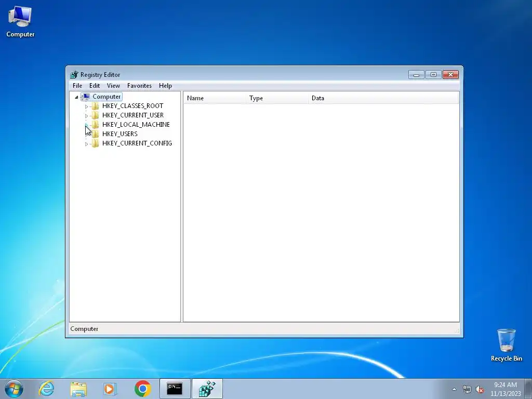Viewport: 532px width, 399px height.
Task: Open the Computer desktop icon
Action: 20,21
